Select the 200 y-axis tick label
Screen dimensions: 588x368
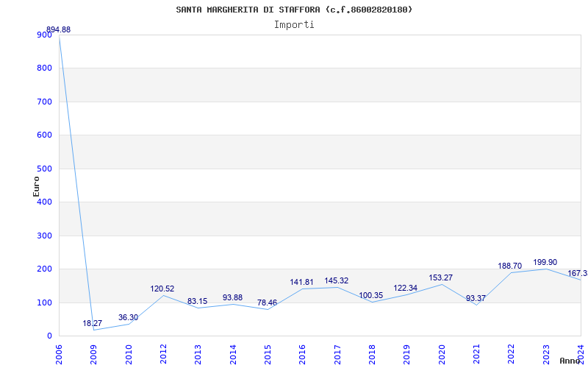click(44, 269)
